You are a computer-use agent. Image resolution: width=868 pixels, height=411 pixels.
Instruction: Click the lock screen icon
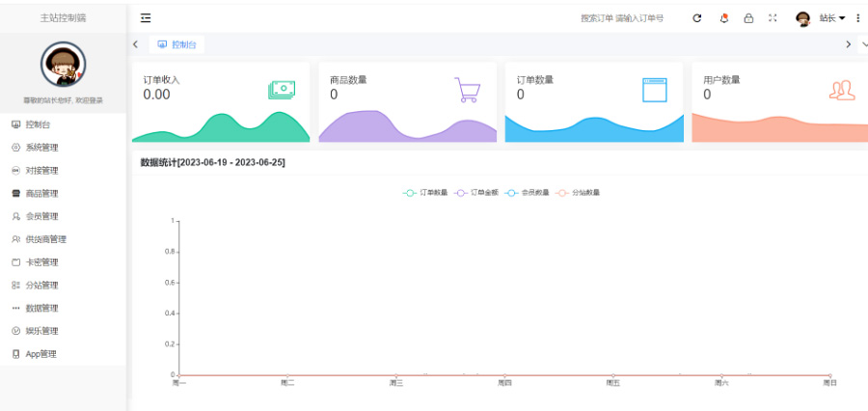748,18
